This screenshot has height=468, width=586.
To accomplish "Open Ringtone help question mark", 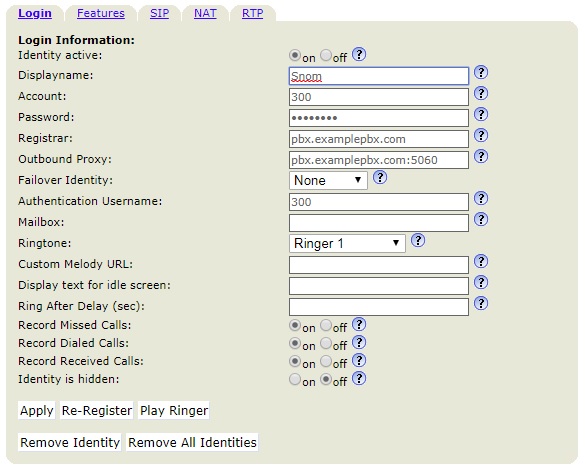I will (418, 240).
